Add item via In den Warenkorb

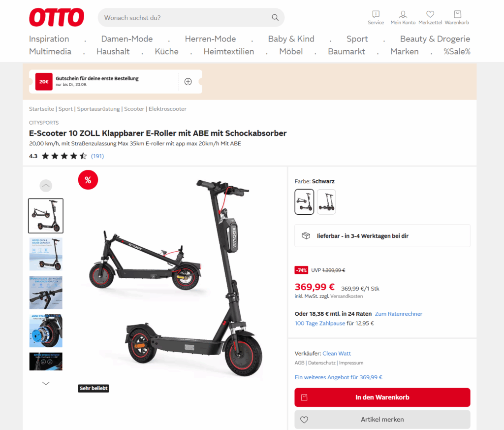[x=382, y=397]
